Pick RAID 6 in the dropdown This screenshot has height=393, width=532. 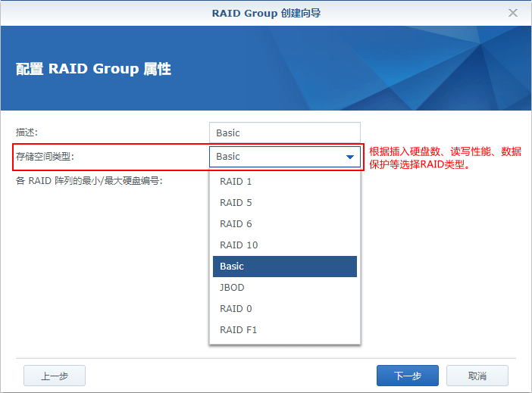coord(285,224)
